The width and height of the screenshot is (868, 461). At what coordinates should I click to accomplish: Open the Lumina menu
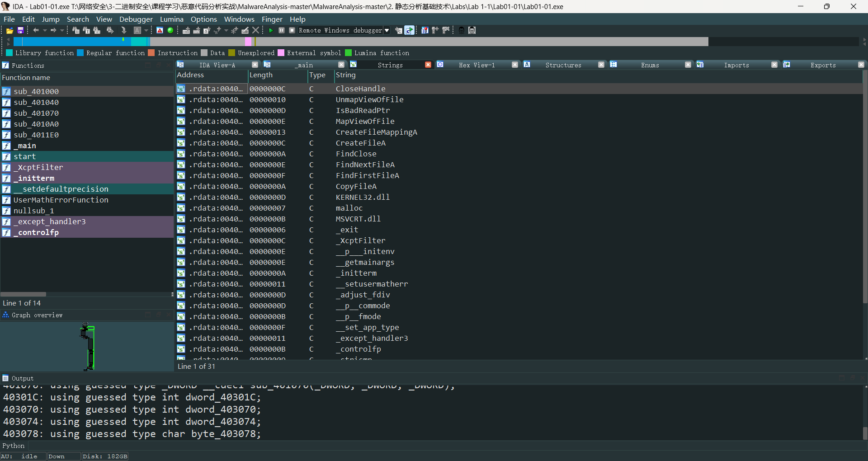[172, 19]
